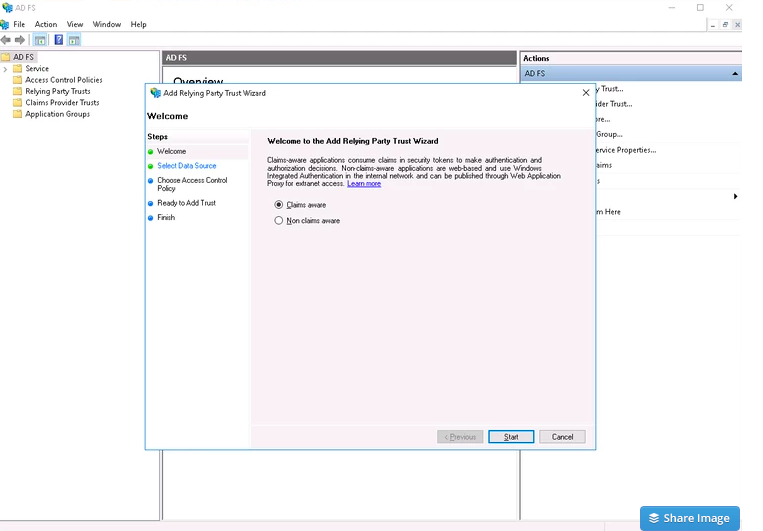Minimize the inner MMC child window
This screenshot has width=763, height=531.
(x=713, y=24)
